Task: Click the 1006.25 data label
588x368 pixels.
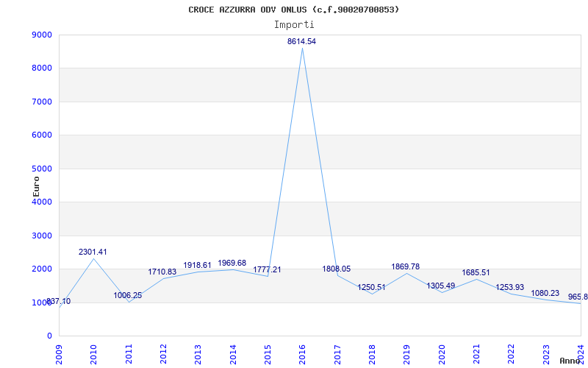Action: point(128,296)
